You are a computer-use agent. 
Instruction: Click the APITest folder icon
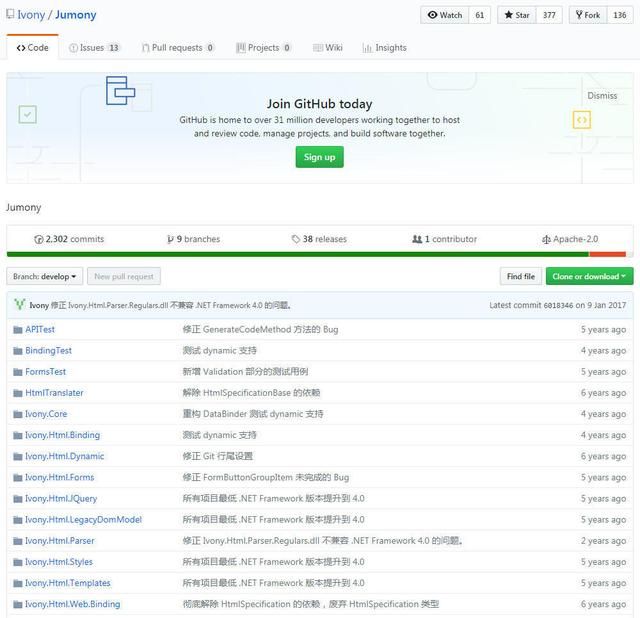(x=18, y=329)
